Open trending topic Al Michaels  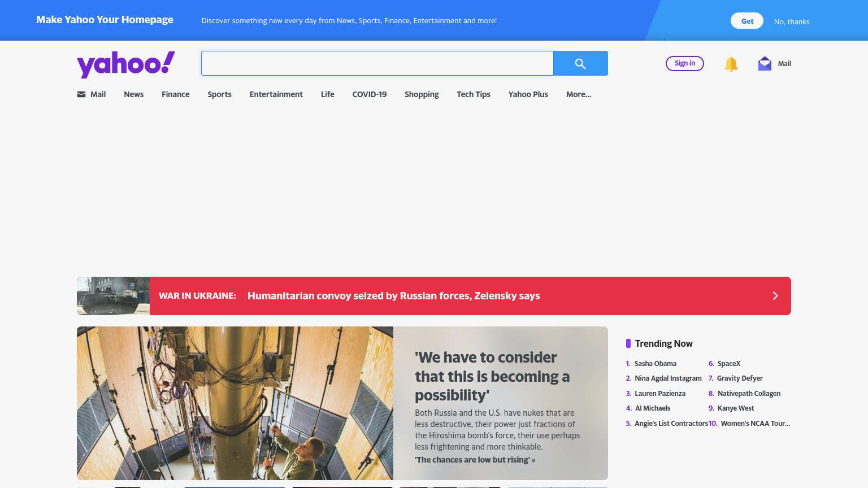(x=653, y=408)
